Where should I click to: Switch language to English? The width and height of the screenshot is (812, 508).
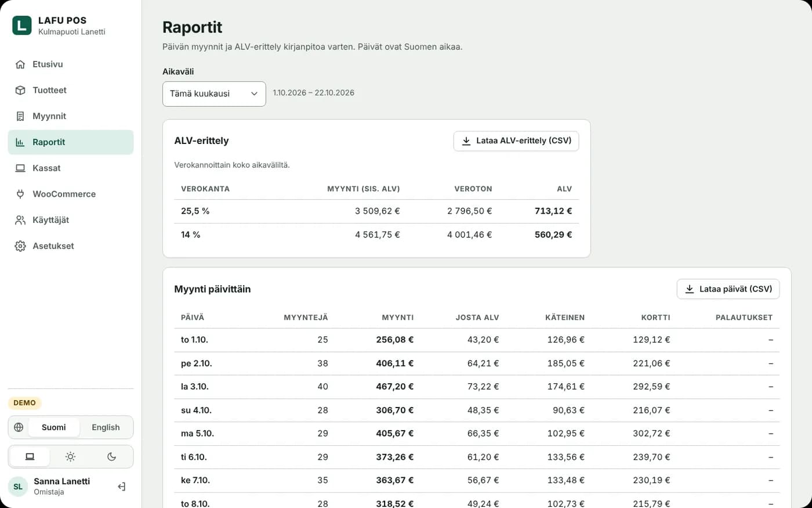[106, 427]
